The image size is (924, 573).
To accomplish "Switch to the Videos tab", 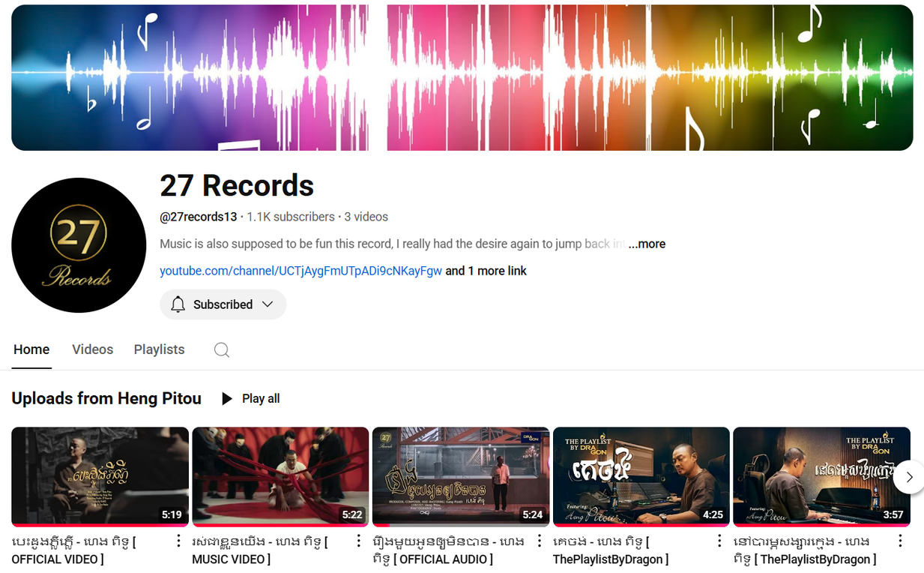I will [92, 349].
